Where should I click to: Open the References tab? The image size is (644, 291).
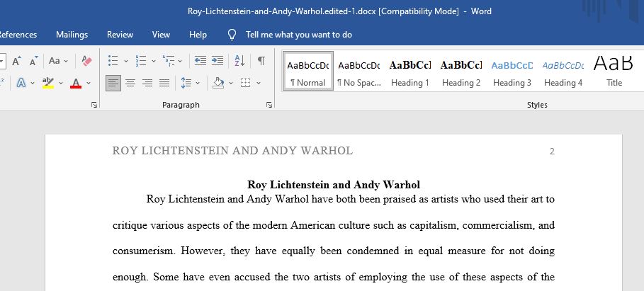(18, 35)
